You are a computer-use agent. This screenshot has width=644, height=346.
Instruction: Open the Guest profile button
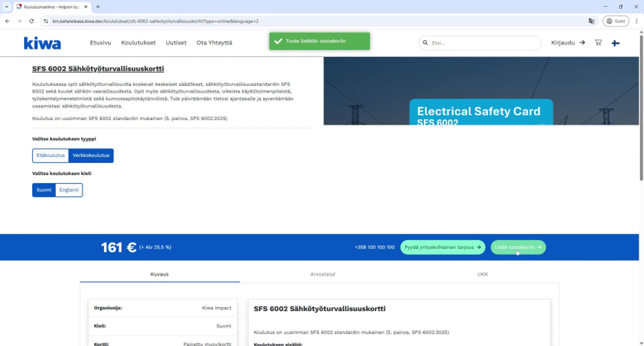616,21
